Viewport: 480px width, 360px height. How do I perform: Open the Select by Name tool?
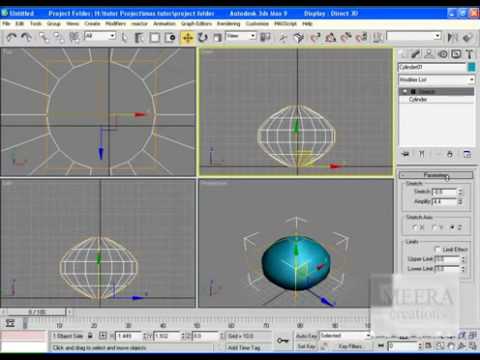click(139, 37)
